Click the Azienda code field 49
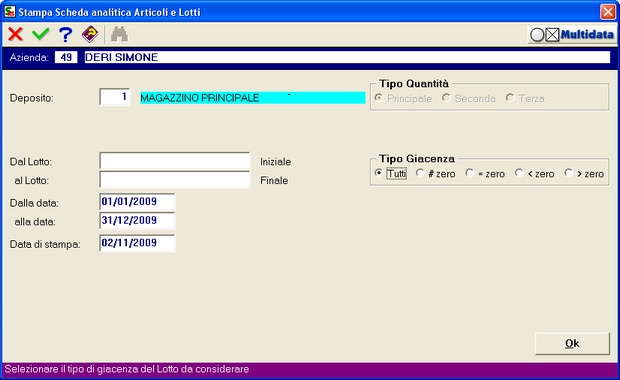This screenshot has width=620, height=380. pyautogui.click(x=66, y=57)
